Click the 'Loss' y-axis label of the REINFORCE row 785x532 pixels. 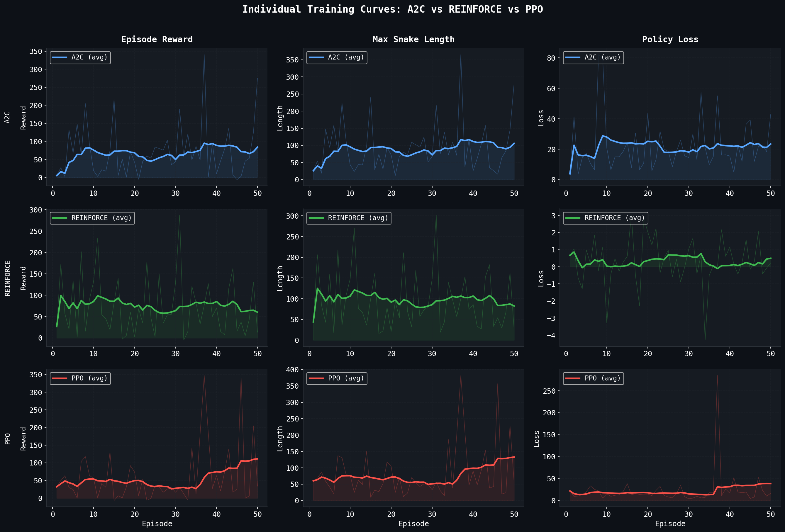[x=541, y=278]
